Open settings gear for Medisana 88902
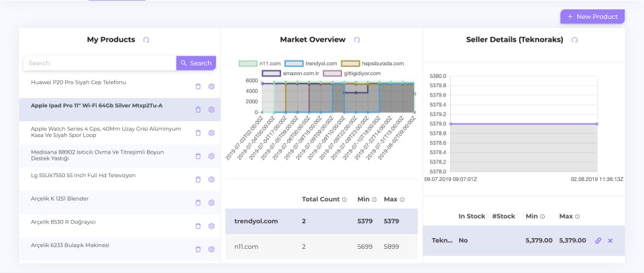 [211, 156]
